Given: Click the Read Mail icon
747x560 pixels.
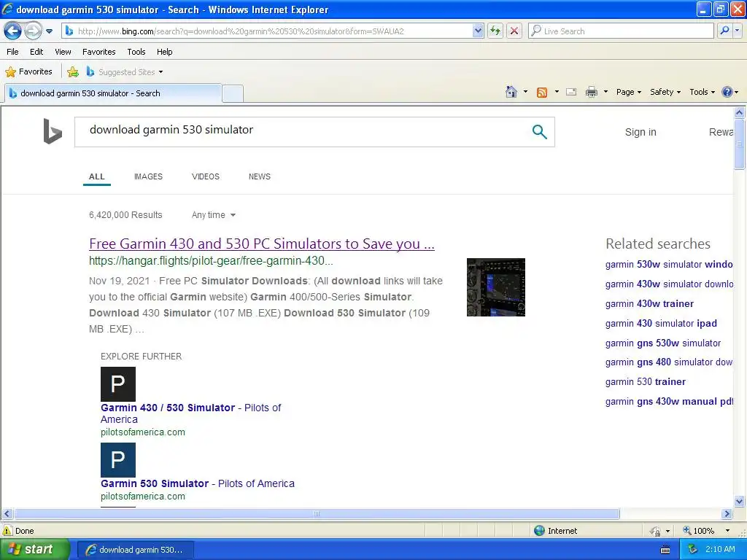Looking at the screenshot, I should tap(571, 92).
